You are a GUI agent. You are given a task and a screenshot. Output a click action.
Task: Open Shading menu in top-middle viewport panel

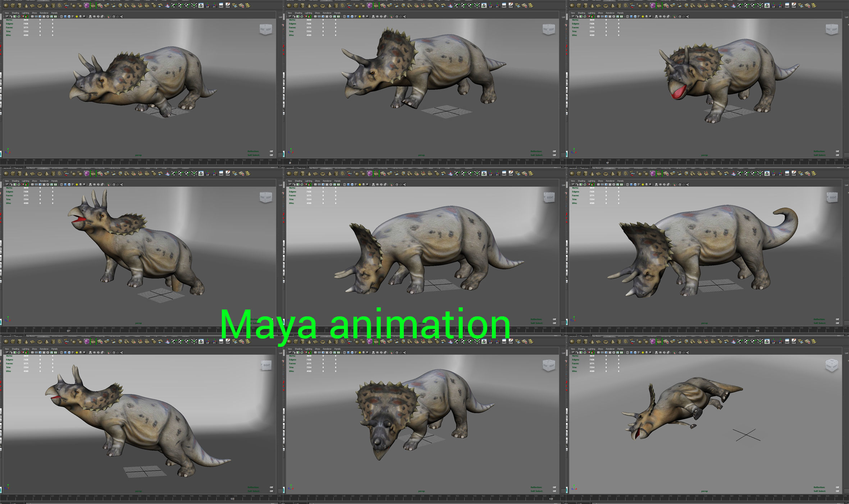point(298,13)
